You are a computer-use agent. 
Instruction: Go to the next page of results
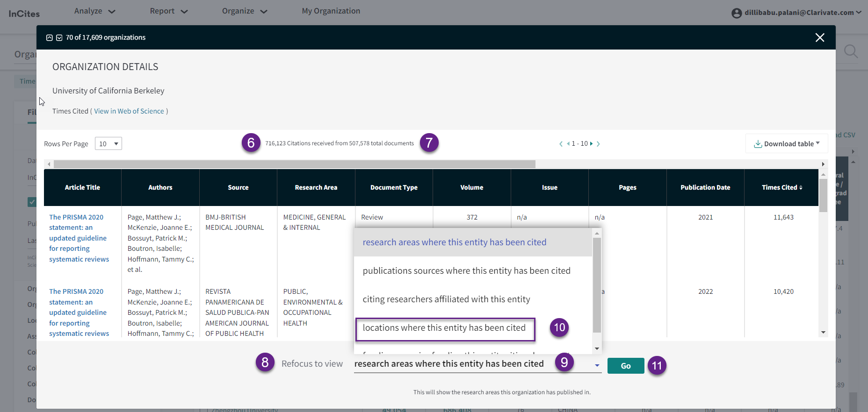591,144
